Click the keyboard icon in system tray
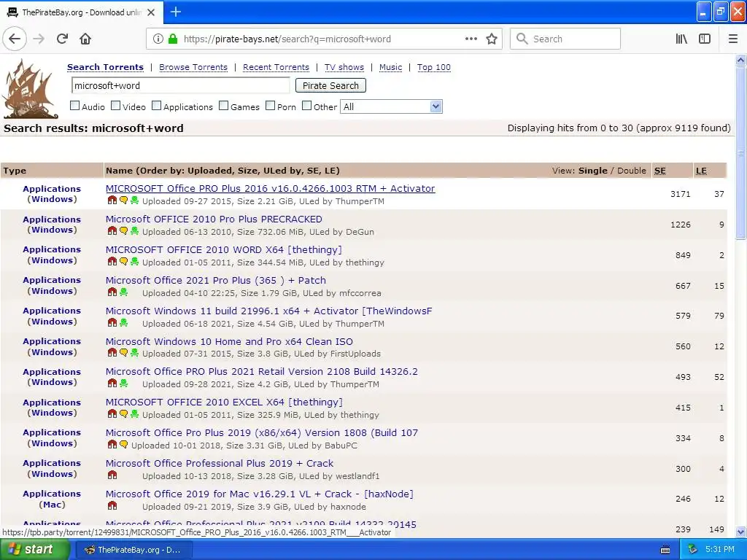Image resolution: width=747 pixels, height=560 pixels. pos(665,550)
